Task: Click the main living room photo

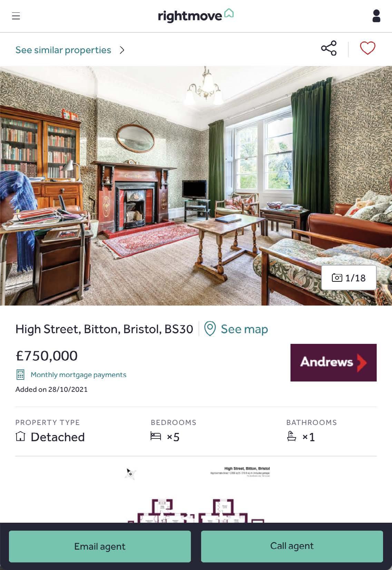Action: point(196,186)
